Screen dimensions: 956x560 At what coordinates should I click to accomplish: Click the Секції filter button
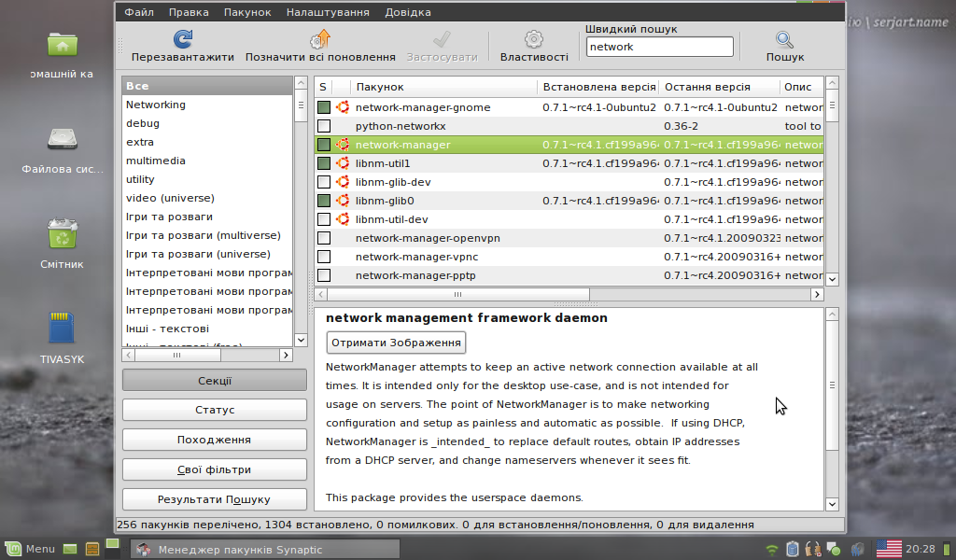(x=215, y=380)
